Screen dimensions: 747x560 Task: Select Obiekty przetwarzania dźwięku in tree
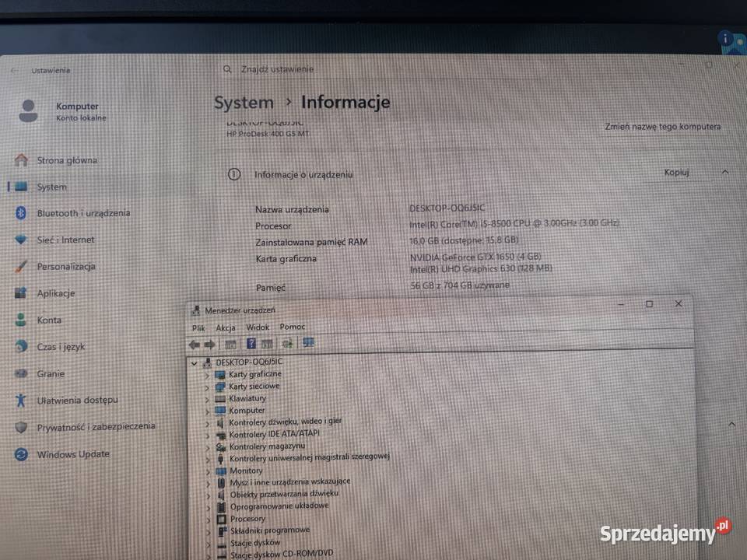[284, 494]
